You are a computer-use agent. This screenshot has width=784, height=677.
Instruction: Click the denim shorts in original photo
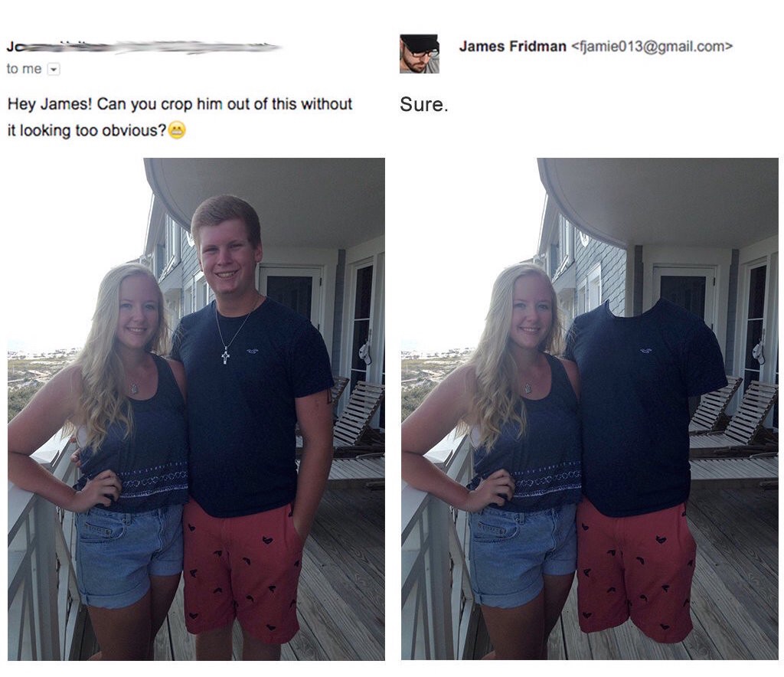pos(129,552)
